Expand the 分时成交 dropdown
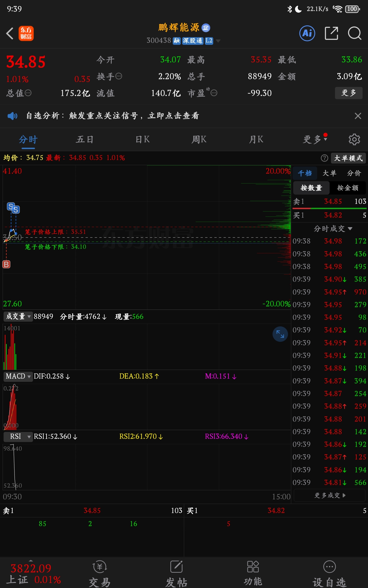The width and height of the screenshot is (368, 588). tap(333, 229)
